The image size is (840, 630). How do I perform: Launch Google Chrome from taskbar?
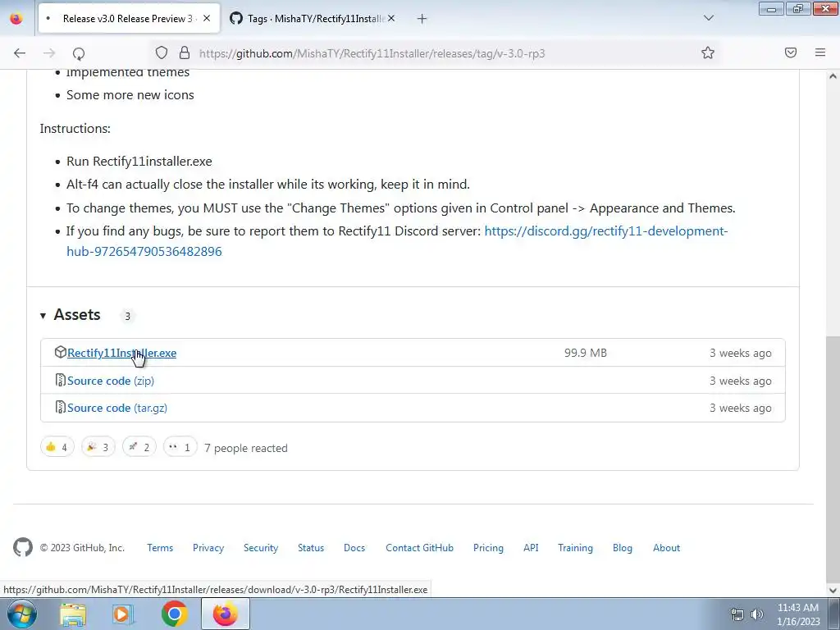point(174,614)
